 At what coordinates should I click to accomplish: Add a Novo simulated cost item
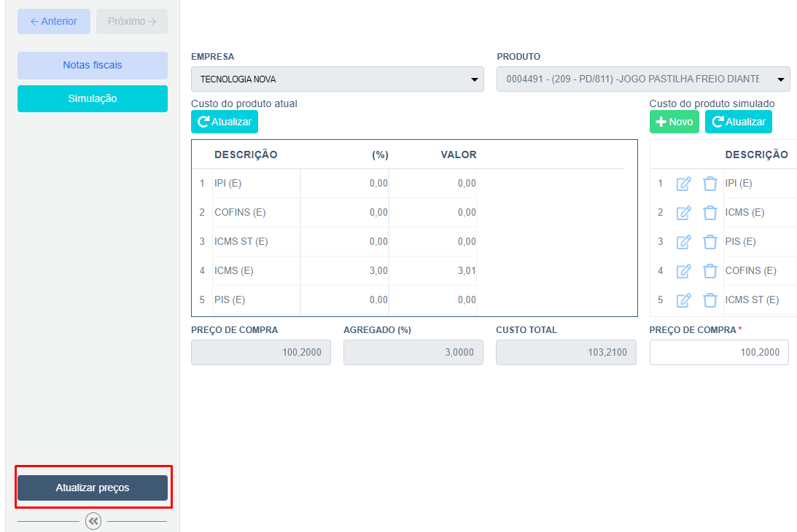point(674,122)
